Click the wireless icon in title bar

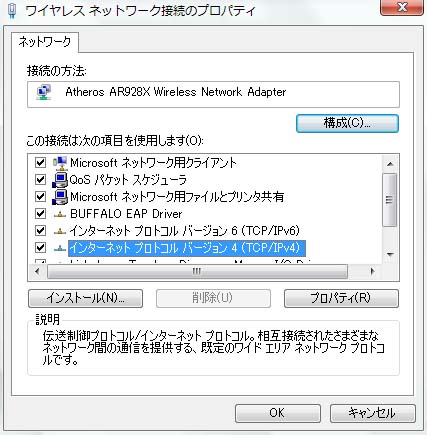[x=12, y=11]
